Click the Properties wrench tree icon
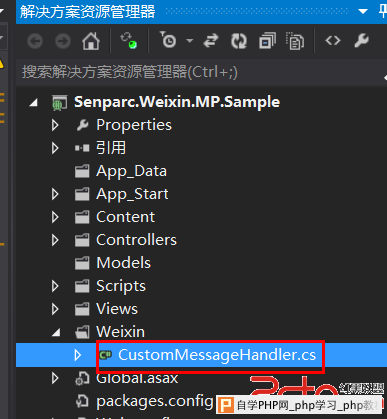Image resolution: width=387 pixels, height=419 pixels. tap(82, 125)
